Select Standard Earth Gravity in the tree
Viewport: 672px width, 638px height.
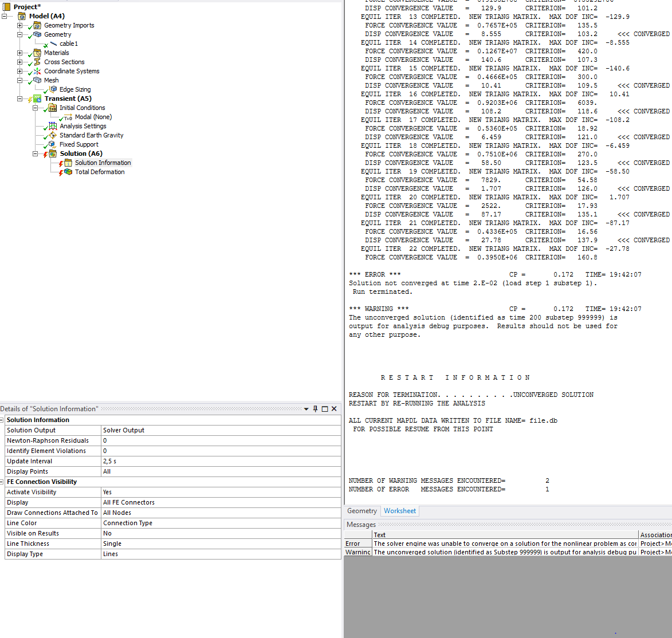pos(91,135)
